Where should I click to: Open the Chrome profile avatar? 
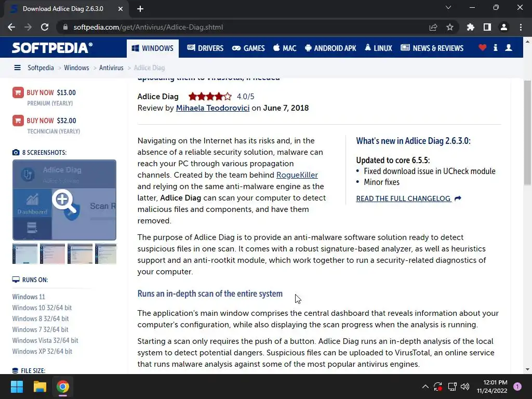coord(504,27)
